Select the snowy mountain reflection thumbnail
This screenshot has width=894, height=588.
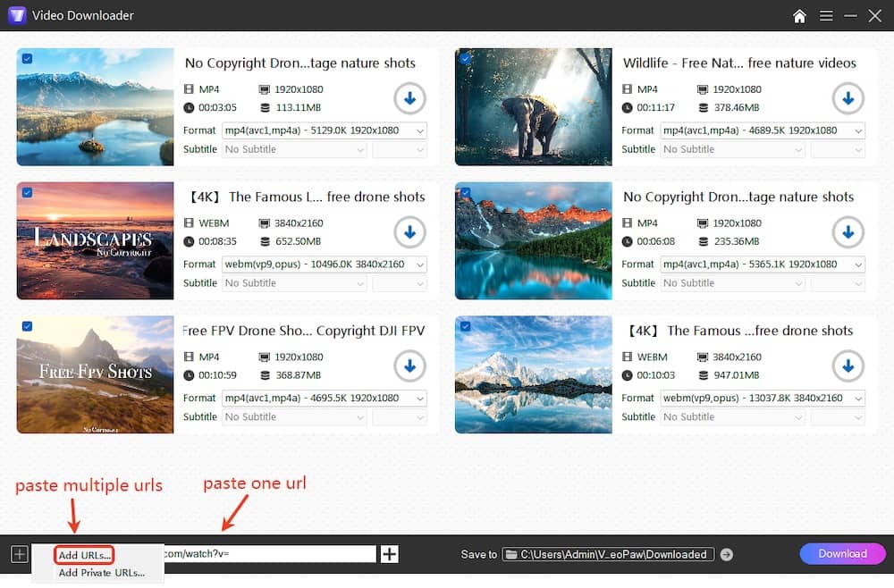coord(534,375)
